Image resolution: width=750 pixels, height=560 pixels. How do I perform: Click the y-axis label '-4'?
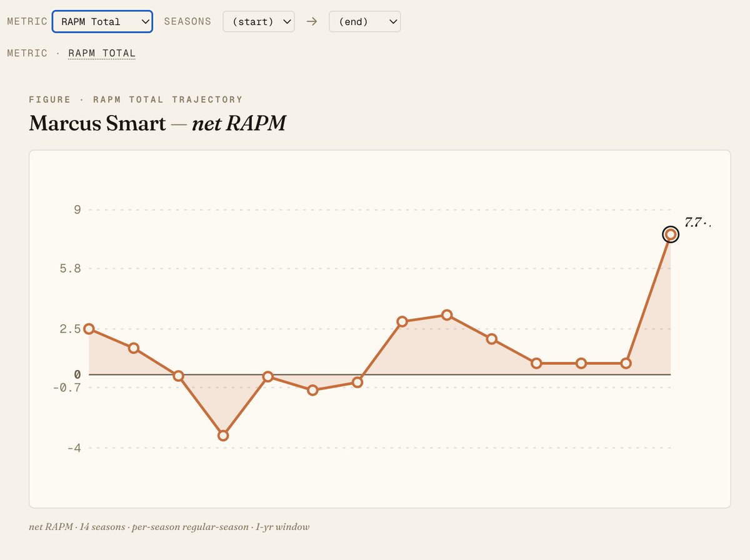pyautogui.click(x=74, y=448)
